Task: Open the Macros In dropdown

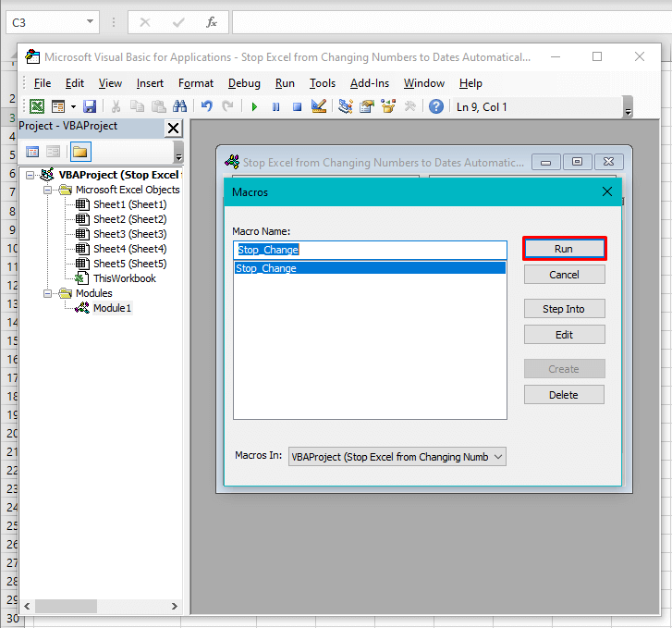Action: 397,457
